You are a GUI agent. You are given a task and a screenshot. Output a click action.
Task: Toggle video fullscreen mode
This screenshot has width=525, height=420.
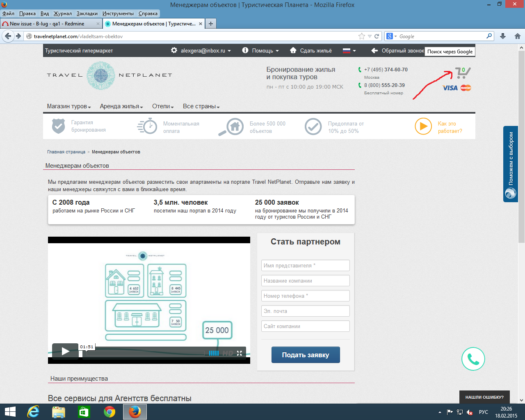[x=240, y=353]
